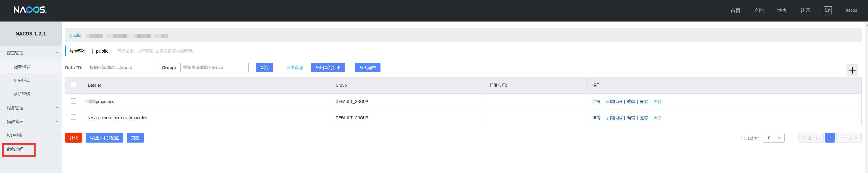This screenshot has height=173, width=868.
Task: Focus the Group search input
Action: pyautogui.click(x=214, y=67)
